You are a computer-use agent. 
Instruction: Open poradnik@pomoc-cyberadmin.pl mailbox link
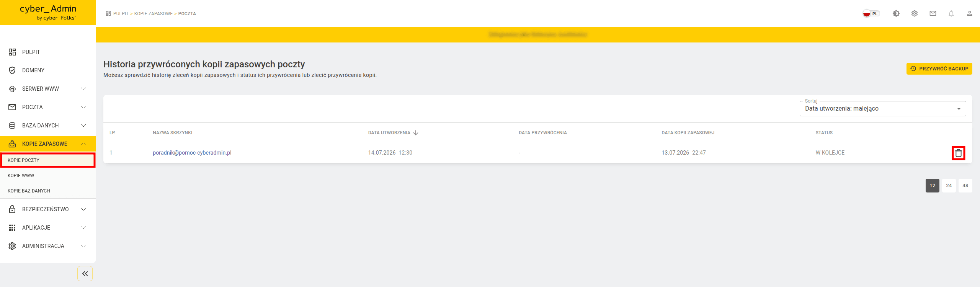[192, 153]
